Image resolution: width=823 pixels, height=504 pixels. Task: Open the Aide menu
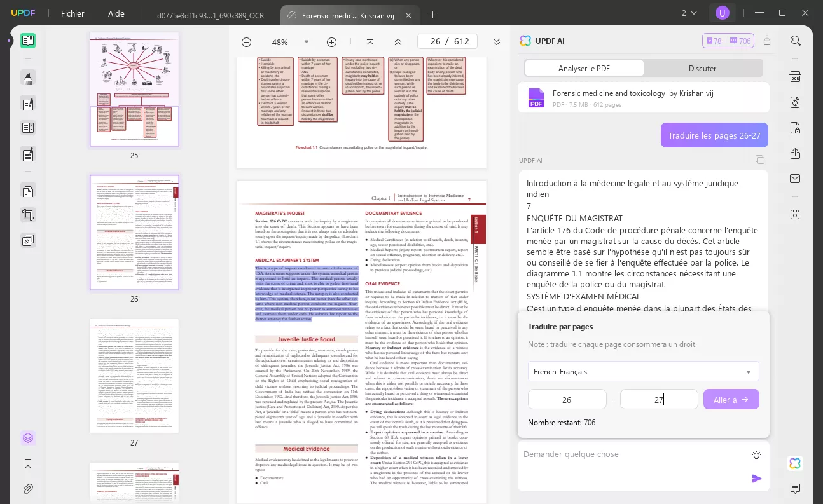(x=116, y=13)
